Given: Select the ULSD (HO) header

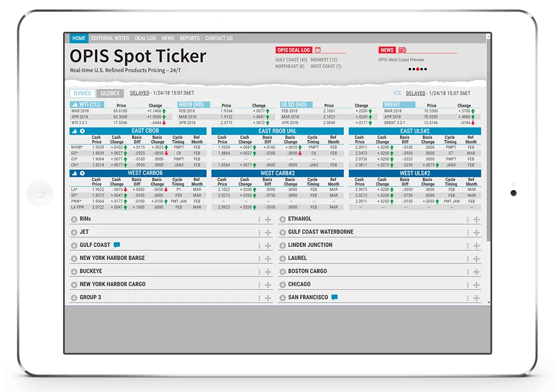Looking at the screenshot, I should click(x=296, y=105).
